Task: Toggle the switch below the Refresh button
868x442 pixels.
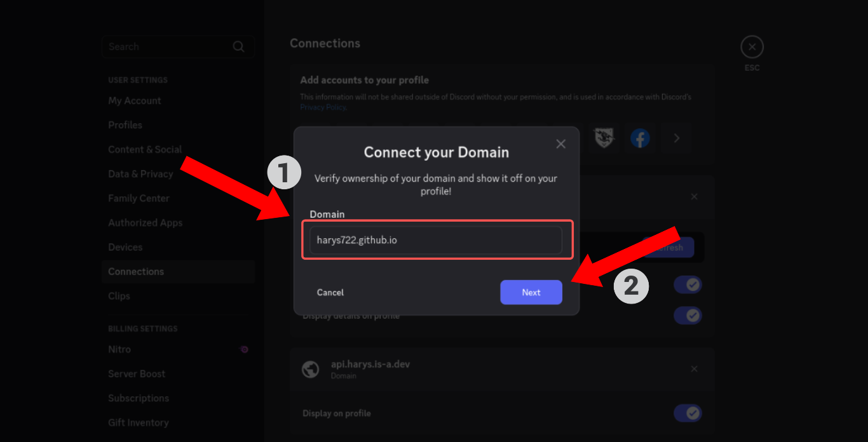Action: [688, 285]
